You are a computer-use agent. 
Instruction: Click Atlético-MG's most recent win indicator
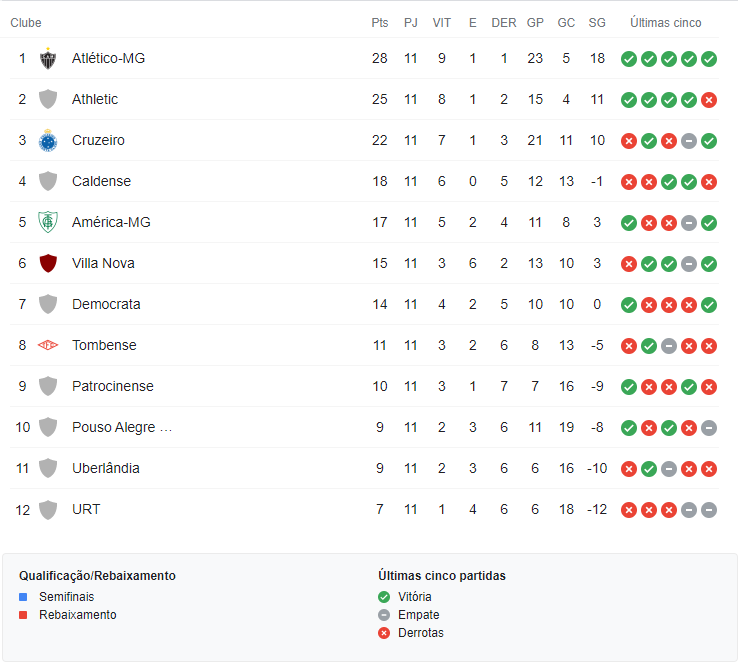point(709,59)
